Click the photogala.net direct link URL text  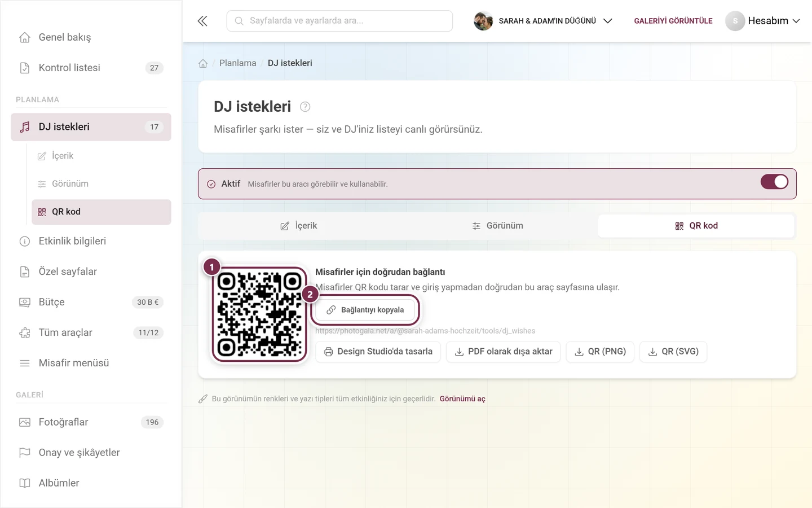[x=425, y=331]
